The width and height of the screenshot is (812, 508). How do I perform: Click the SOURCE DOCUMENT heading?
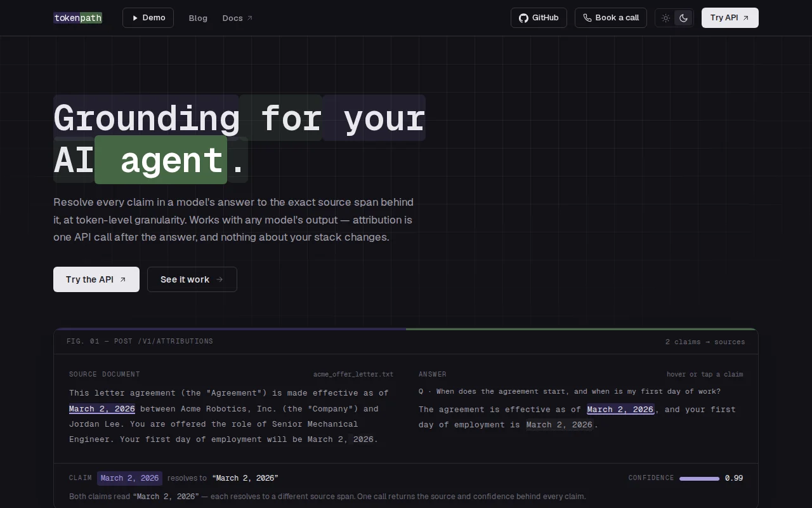click(105, 374)
